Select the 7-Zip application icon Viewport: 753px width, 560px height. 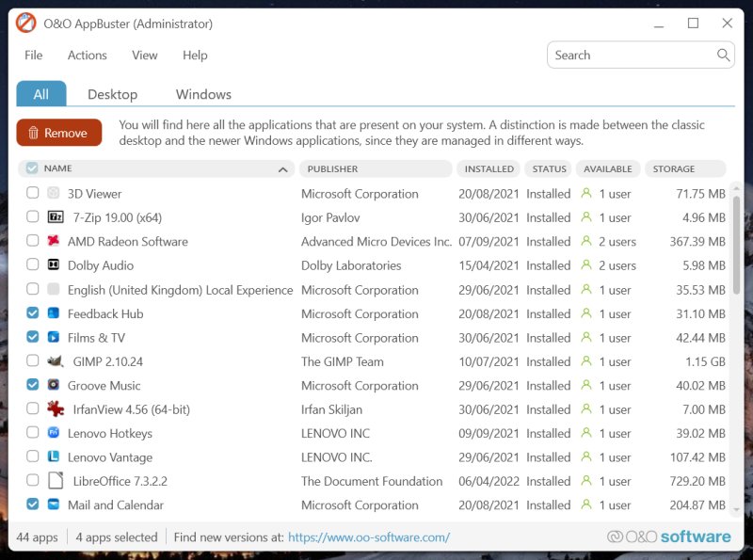57,217
